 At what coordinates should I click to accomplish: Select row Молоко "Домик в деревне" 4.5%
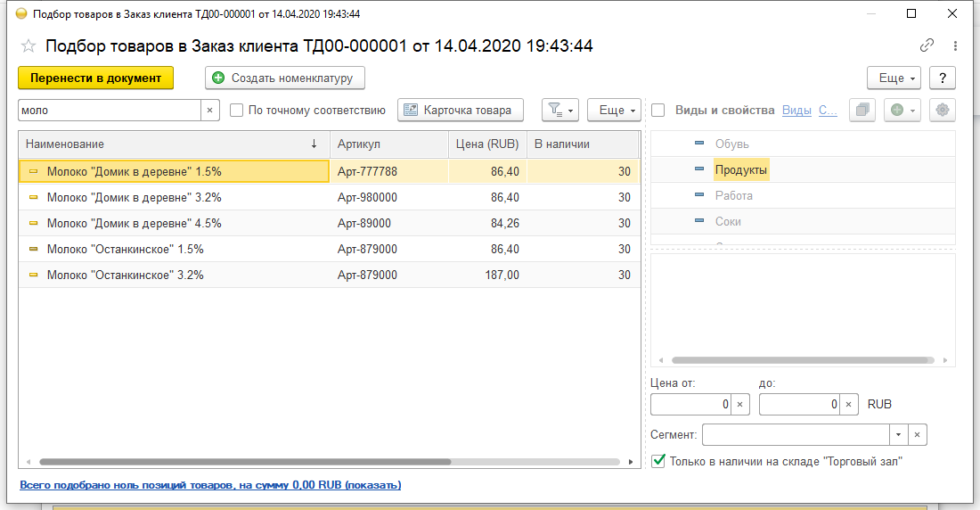coord(329,223)
